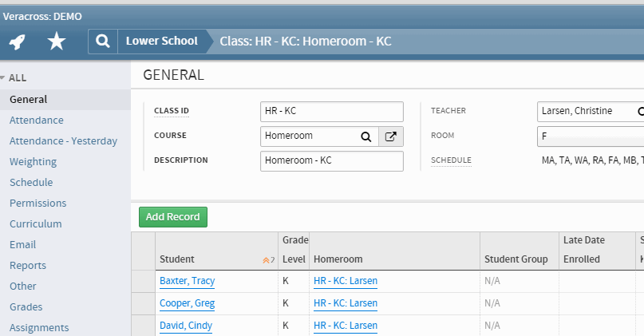Screen dimensions: 644x336
Task: Click the rocket launch icon
Action: [x=18, y=42]
